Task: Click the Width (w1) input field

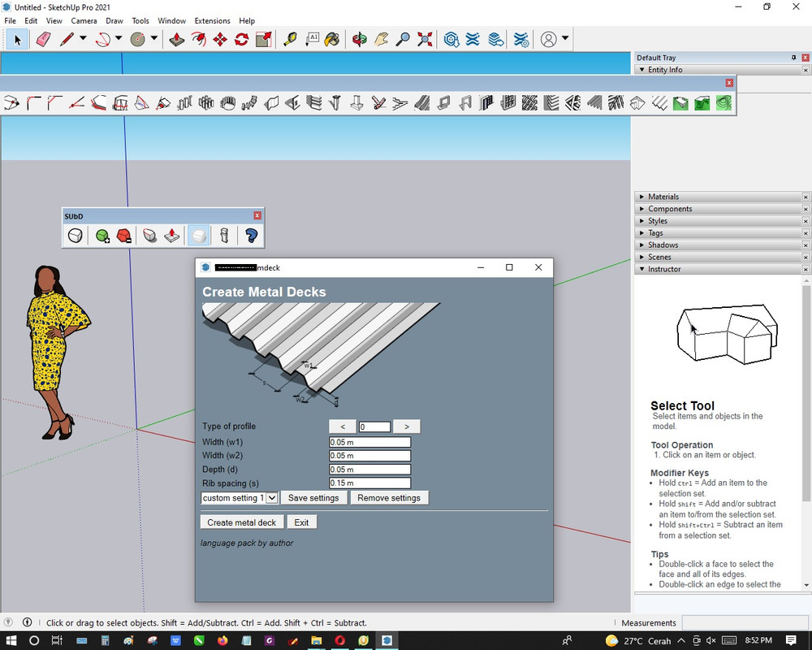Action: tap(369, 442)
